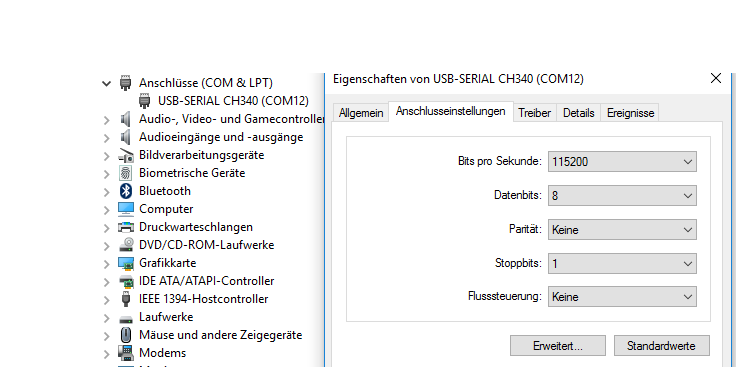Click the Computer monitor icon
This screenshot has height=367, width=736.
click(x=126, y=209)
